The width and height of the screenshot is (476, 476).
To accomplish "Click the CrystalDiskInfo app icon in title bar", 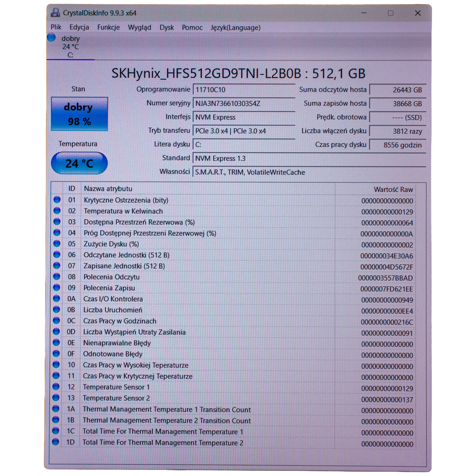I will tap(55, 13).
